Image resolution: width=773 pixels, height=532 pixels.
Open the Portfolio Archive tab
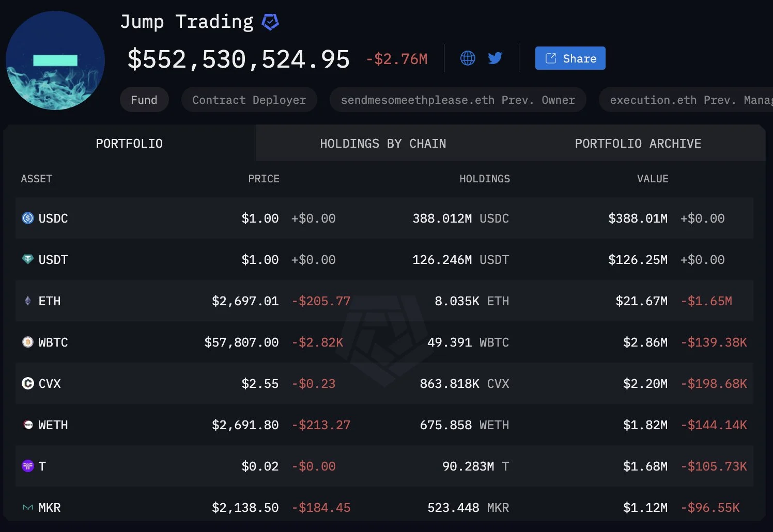(638, 144)
